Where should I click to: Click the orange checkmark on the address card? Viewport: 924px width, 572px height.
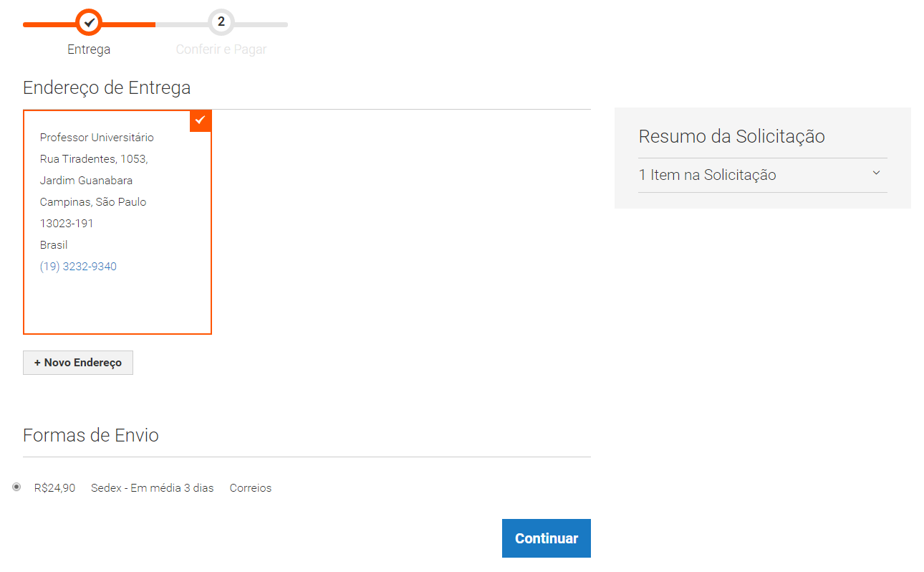(x=201, y=120)
